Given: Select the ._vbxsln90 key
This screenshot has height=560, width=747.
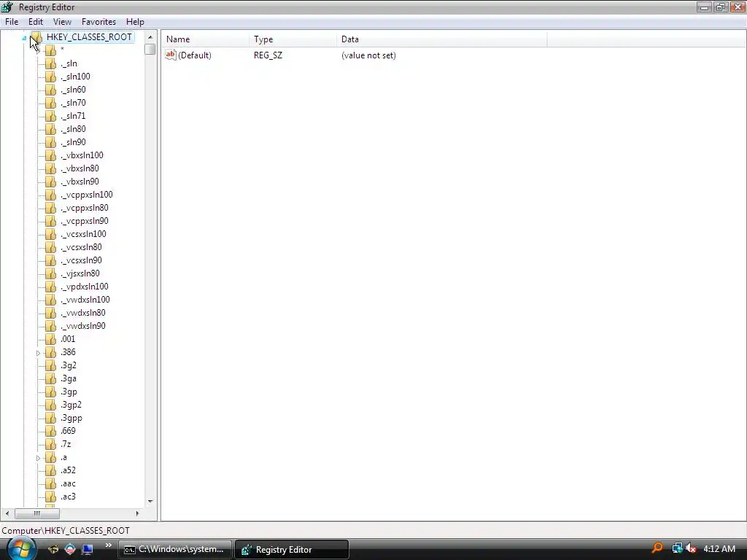Looking at the screenshot, I should coord(80,182).
